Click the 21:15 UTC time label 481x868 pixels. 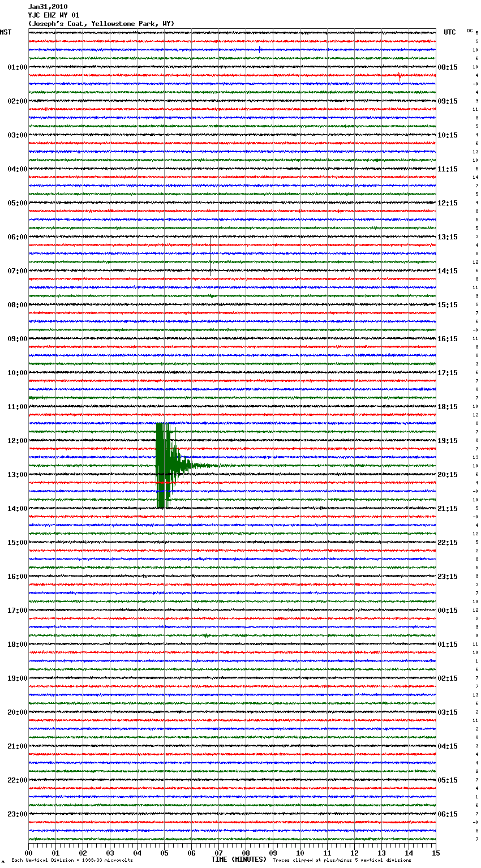tap(448, 509)
